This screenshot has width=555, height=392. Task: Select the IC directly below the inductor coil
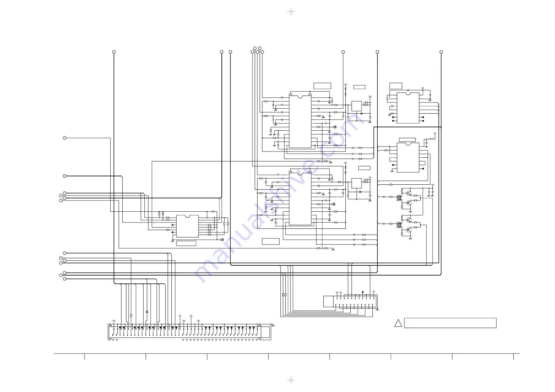(408, 157)
